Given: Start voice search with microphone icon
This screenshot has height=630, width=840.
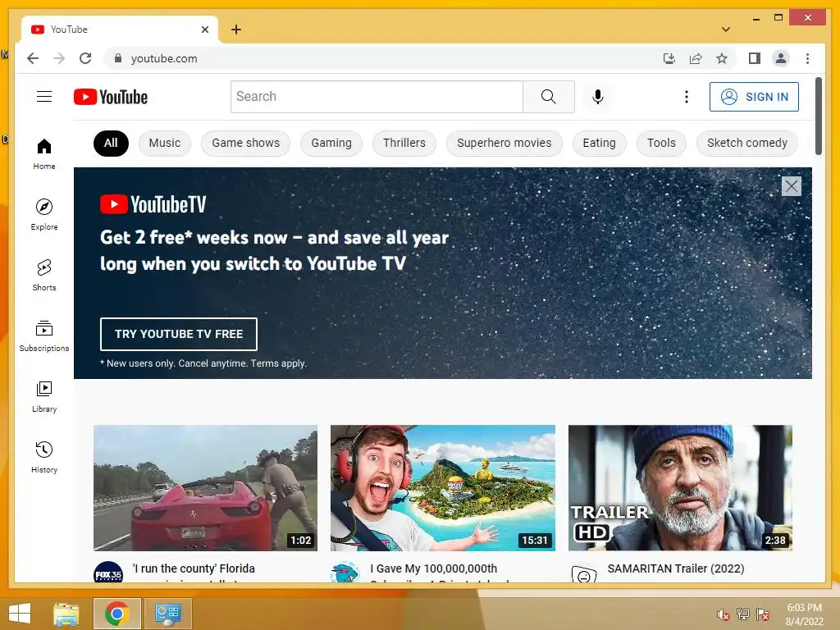Looking at the screenshot, I should coord(598,97).
